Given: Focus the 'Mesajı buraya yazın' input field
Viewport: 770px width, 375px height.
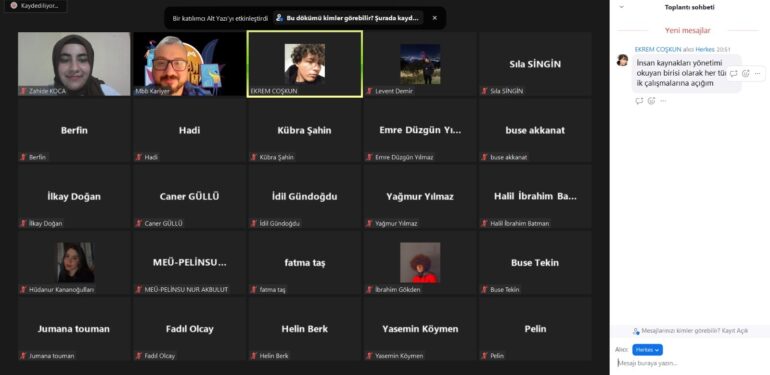Looking at the screenshot, I should tap(689, 364).
